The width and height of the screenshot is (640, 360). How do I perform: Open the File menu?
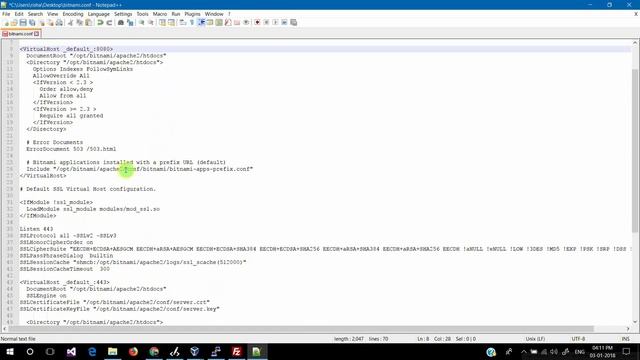pyautogui.click(x=6, y=14)
